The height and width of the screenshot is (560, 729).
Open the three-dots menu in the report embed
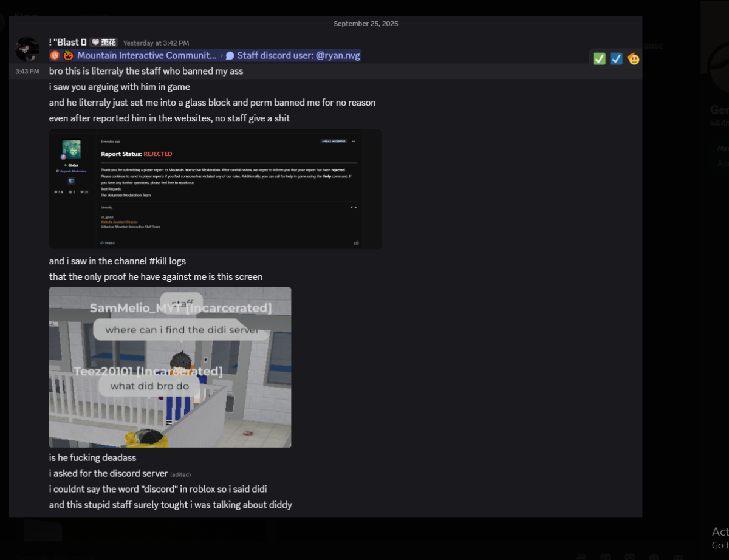(x=354, y=141)
